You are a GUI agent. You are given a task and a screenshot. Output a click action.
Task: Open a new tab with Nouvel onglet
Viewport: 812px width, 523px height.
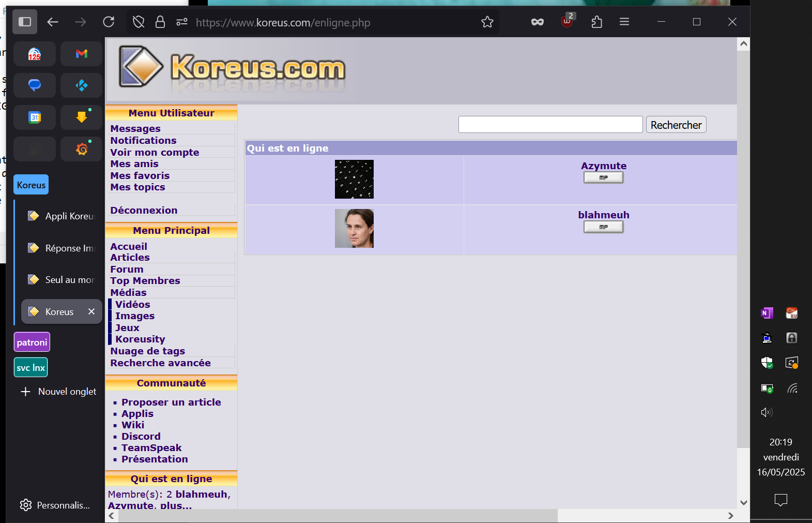(x=58, y=392)
